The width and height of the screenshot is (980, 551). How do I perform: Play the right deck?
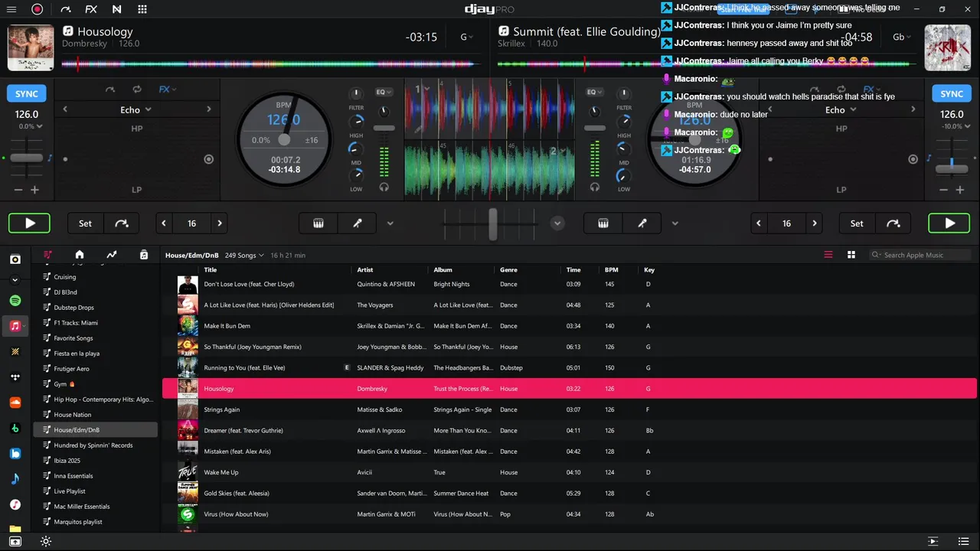pos(949,223)
